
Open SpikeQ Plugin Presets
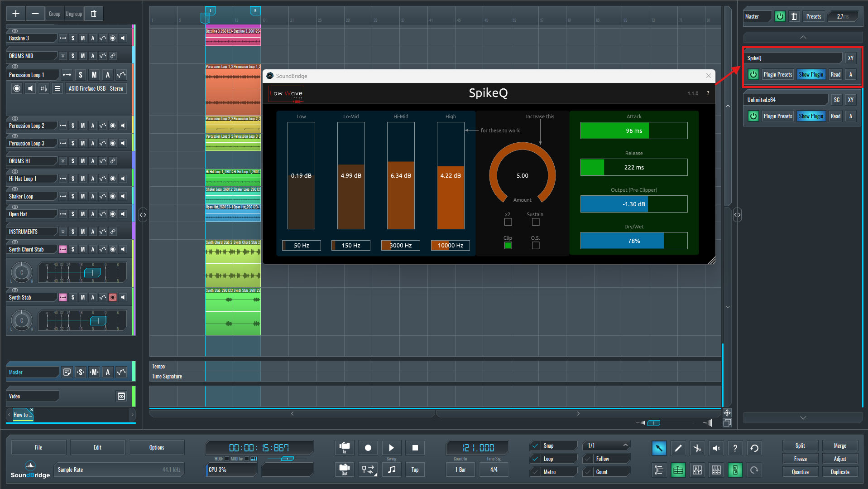778,74
